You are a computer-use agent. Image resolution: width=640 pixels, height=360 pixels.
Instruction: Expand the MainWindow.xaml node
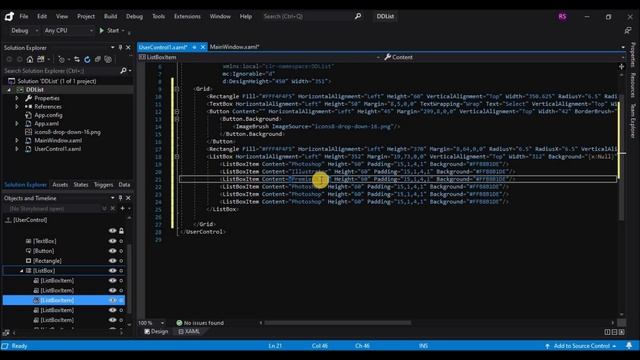17,140
